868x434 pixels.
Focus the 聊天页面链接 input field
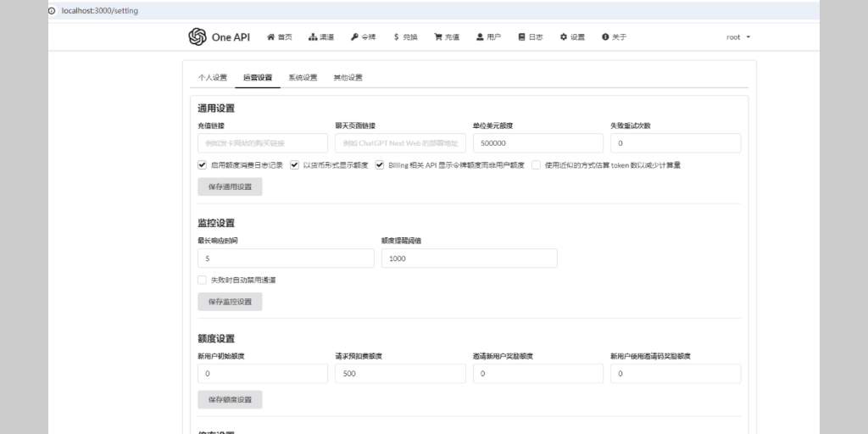[400, 142]
